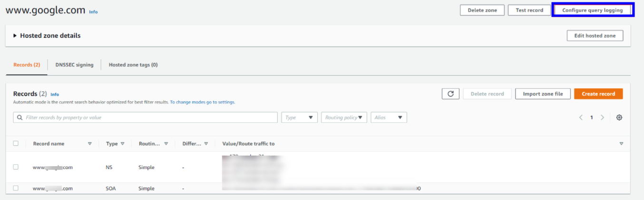Image resolution: width=644 pixels, height=200 pixels.
Task: Click Delete zone button
Action: click(x=482, y=10)
